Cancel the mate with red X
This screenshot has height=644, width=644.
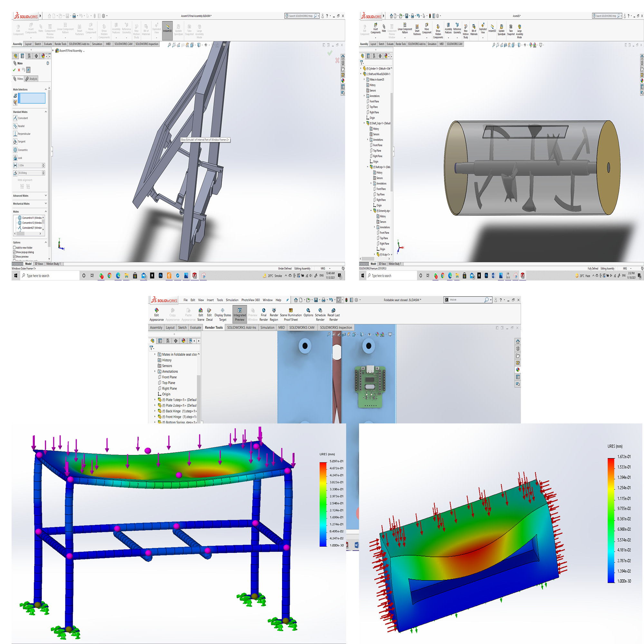click(19, 70)
